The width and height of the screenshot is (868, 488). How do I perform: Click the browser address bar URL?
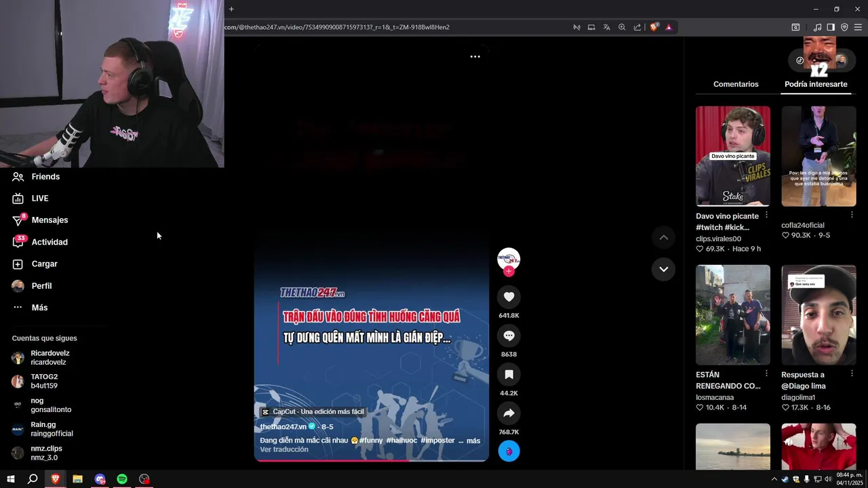[337, 27]
